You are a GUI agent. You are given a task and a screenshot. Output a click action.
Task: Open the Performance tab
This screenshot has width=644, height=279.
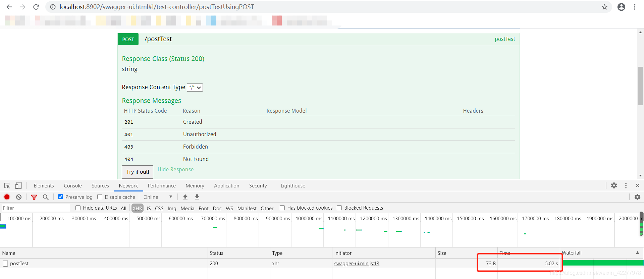click(162, 186)
